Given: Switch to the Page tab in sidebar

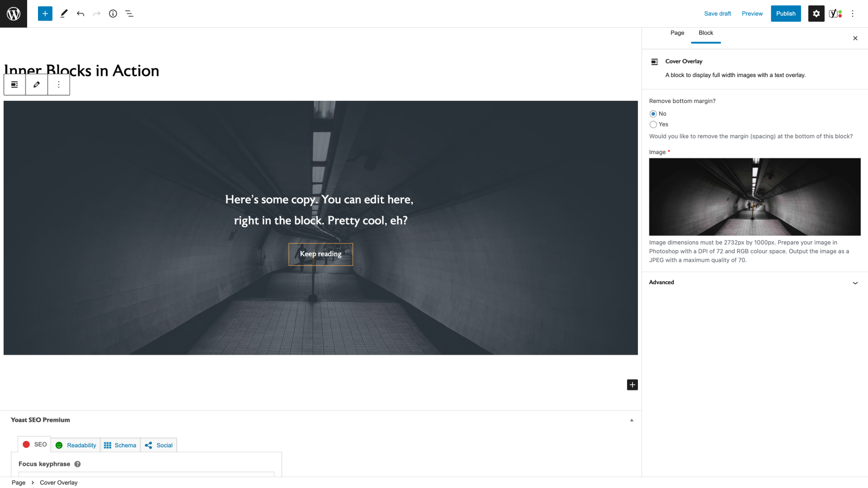Looking at the screenshot, I should 677,33.
